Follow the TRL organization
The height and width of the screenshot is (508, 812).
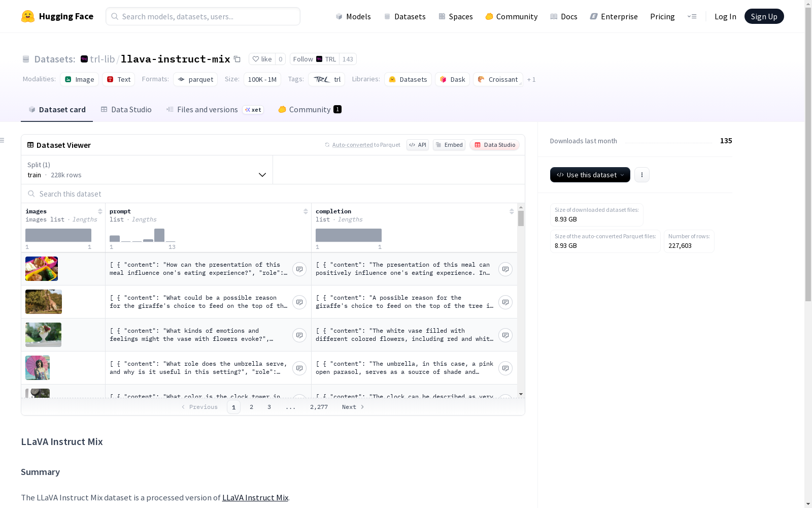(314, 59)
